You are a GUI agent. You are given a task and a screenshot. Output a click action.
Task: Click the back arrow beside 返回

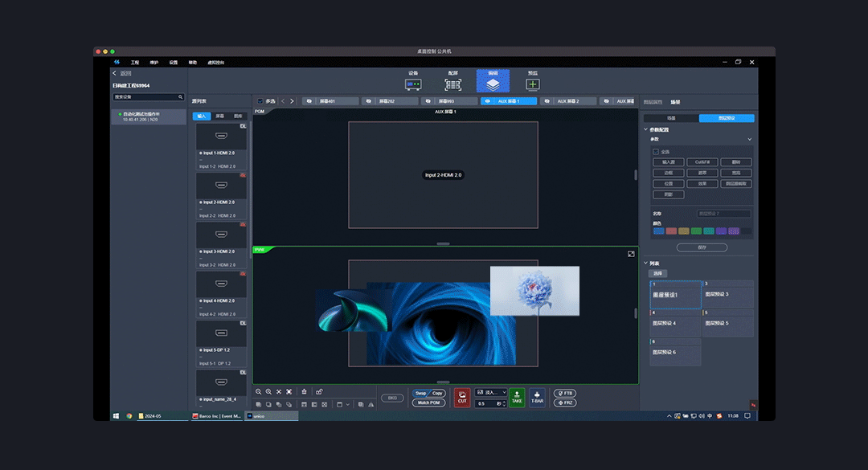coord(115,73)
